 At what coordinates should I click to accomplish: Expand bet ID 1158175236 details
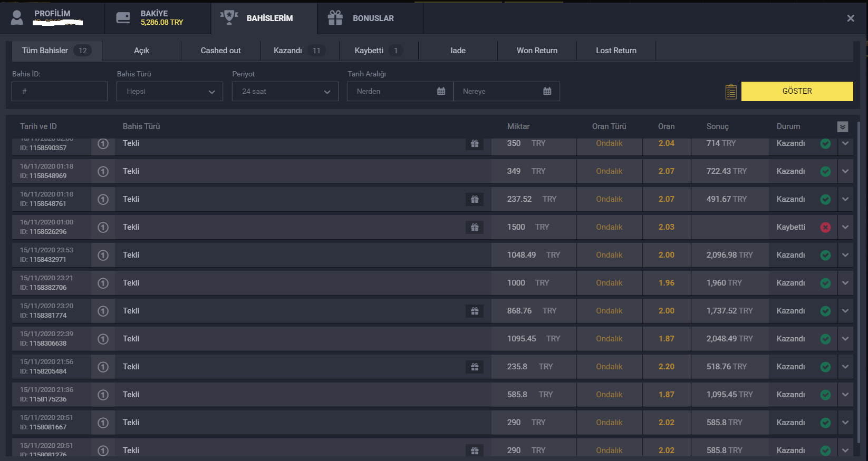tap(845, 395)
